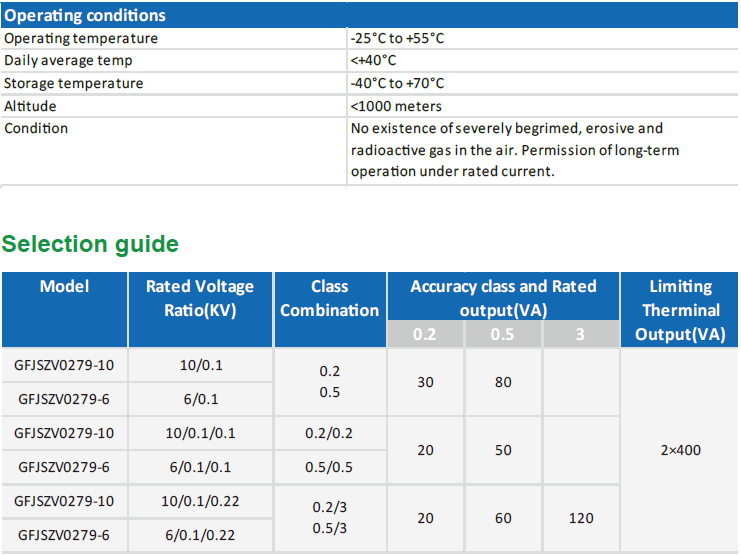Image resolution: width=741 pixels, height=555 pixels.
Task: Click the <1000 meters altitude value
Action: click(396, 106)
